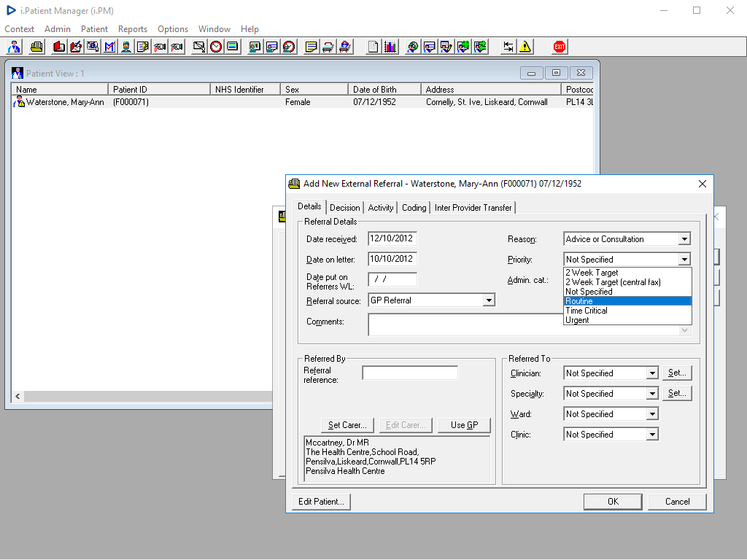This screenshot has height=560, width=747.
Task: Click the Edit Patient... button
Action: click(x=321, y=502)
